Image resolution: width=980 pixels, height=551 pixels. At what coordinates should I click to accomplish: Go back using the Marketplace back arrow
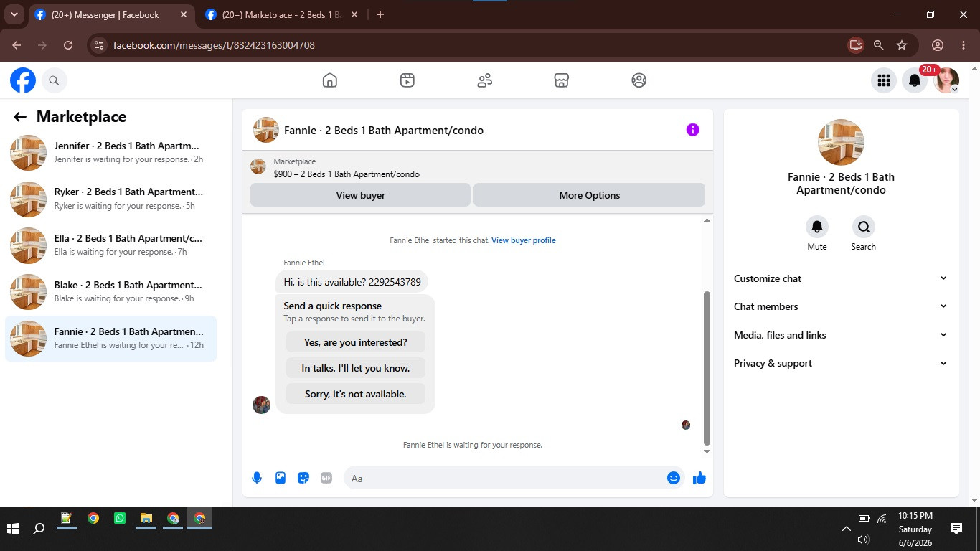point(20,117)
